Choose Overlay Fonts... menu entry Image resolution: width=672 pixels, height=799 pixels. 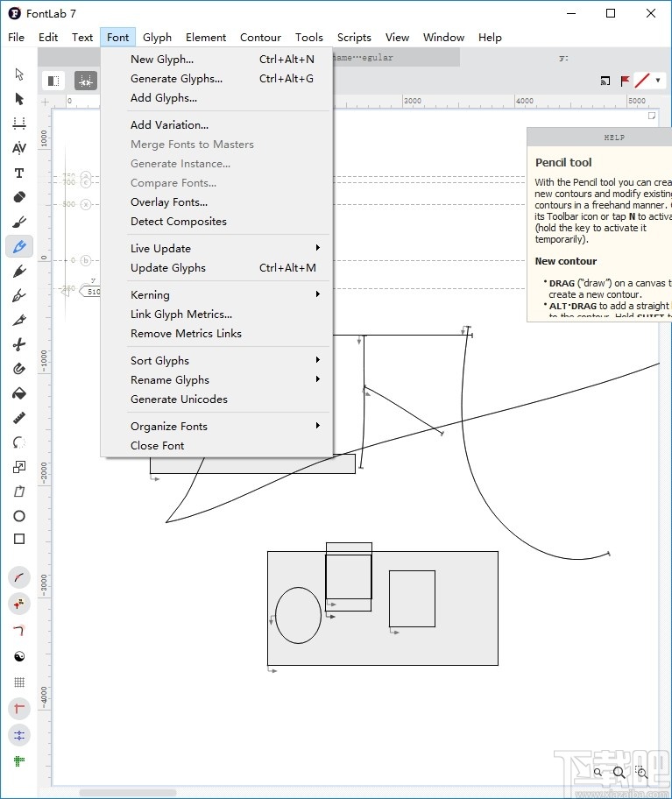coord(217,202)
